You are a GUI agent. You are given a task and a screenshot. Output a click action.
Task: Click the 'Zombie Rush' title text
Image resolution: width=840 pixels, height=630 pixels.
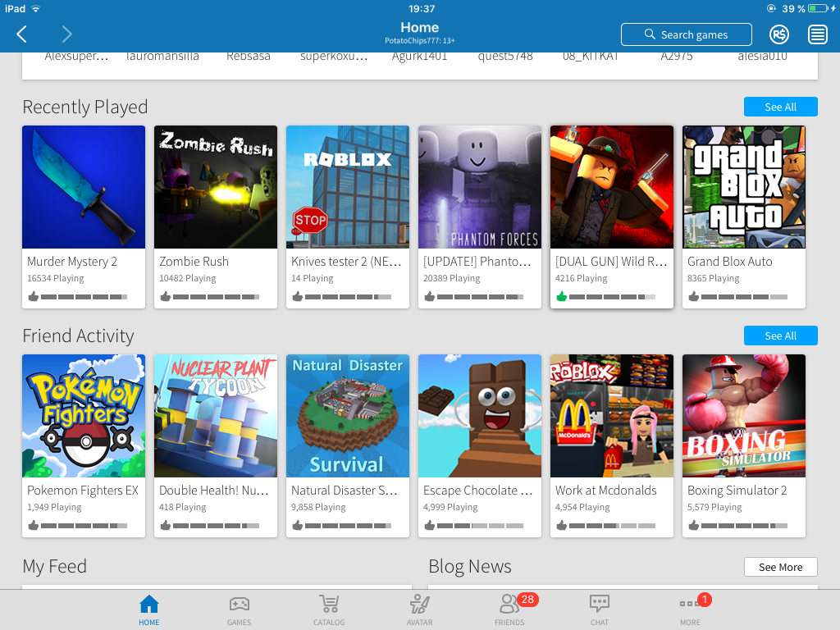(x=194, y=262)
